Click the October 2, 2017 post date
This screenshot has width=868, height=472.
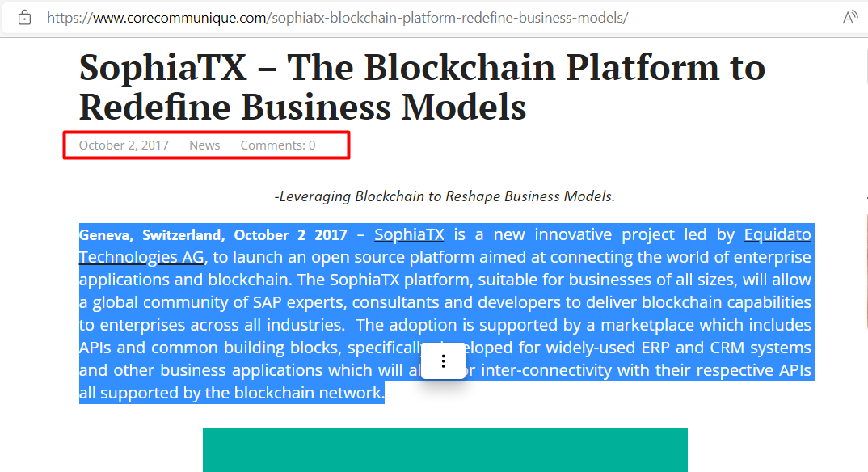pos(124,145)
